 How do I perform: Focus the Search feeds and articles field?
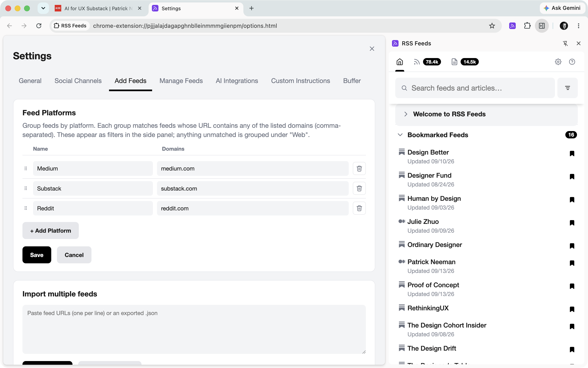click(475, 88)
